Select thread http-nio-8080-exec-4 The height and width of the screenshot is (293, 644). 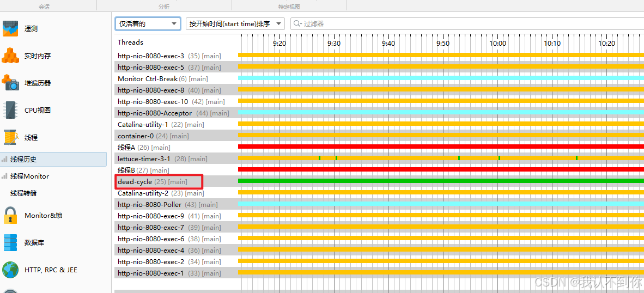176,251
